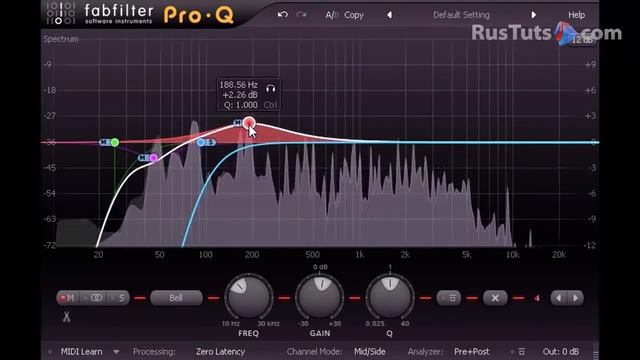Click the S tag beside blue node

point(211,142)
